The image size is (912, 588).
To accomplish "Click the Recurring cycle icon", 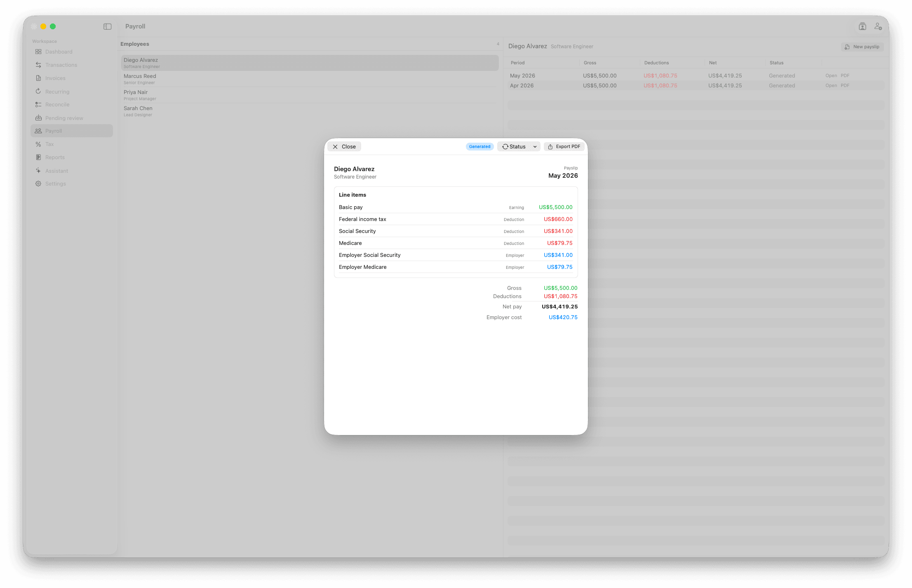I will (x=38, y=91).
